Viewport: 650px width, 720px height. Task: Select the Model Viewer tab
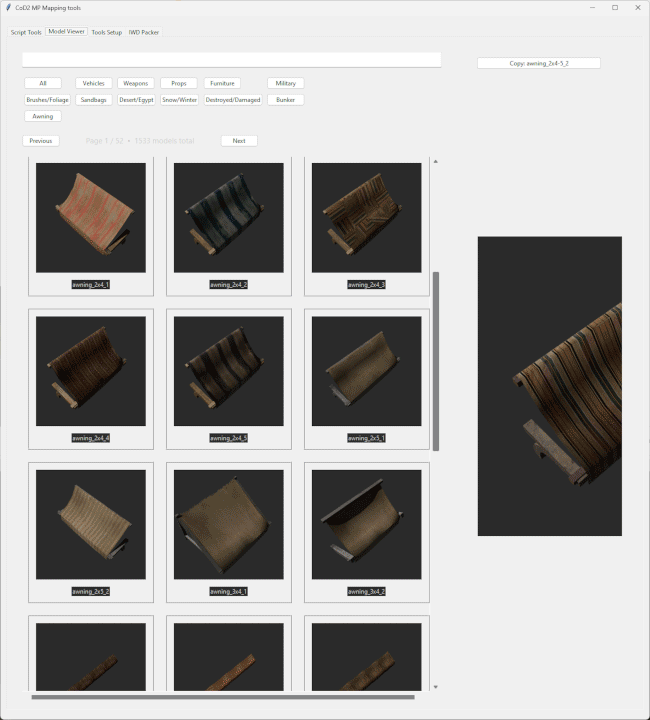pyautogui.click(x=67, y=32)
